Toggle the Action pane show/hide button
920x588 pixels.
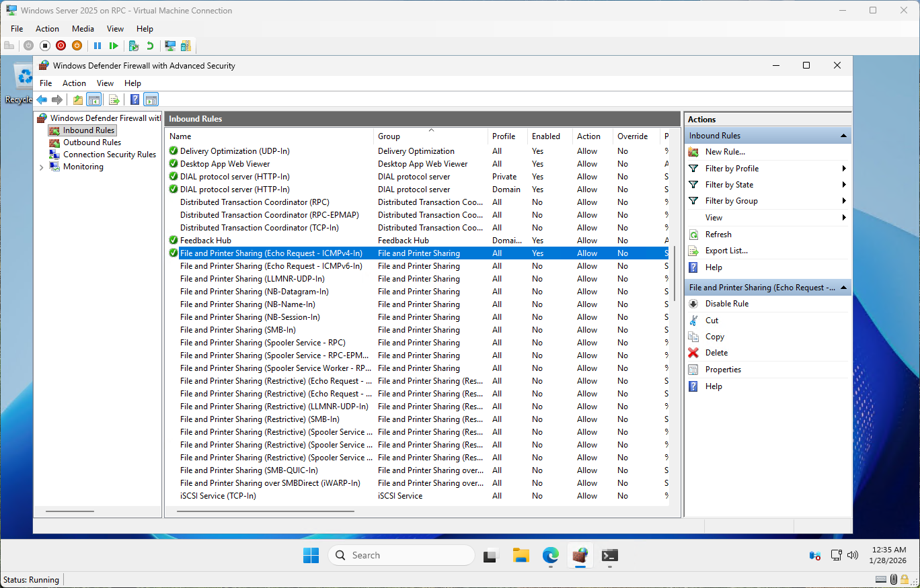[151, 100]
